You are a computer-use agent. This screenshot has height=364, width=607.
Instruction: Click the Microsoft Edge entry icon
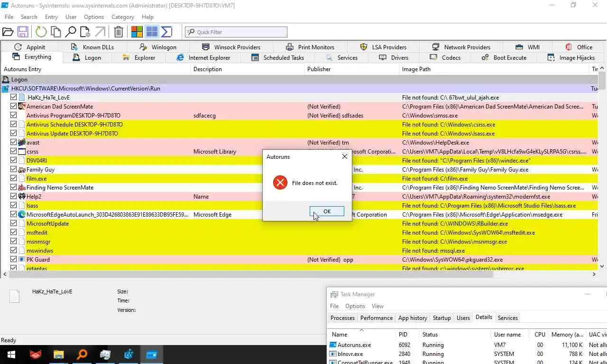(x=22, y=214)
